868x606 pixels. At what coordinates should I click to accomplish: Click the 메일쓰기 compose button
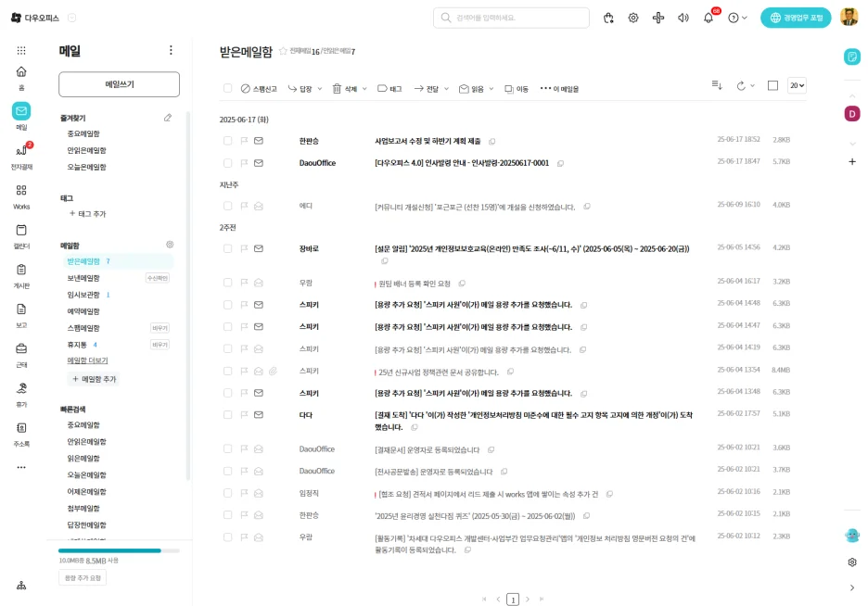119,84
